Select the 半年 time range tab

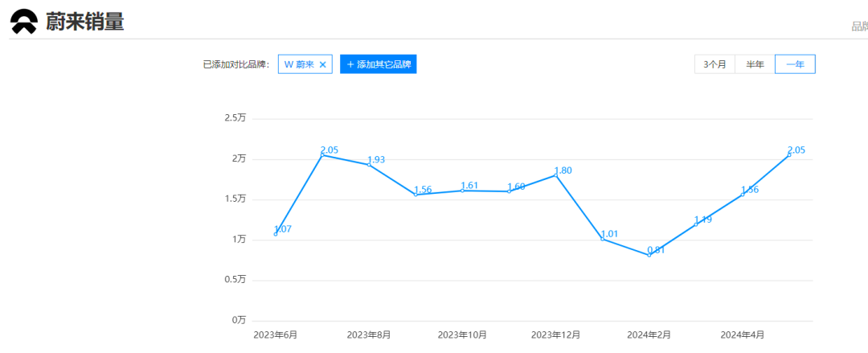pos(755,64)
